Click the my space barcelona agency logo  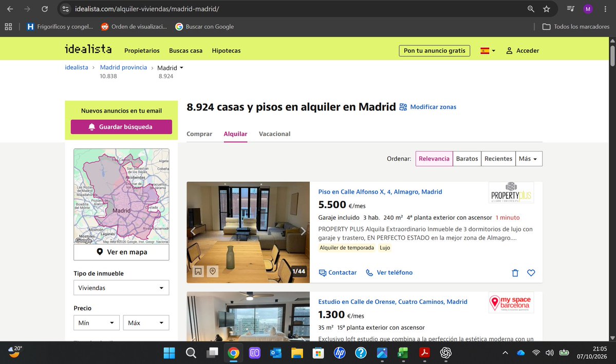pyautogui.click(x=511, y=302)
